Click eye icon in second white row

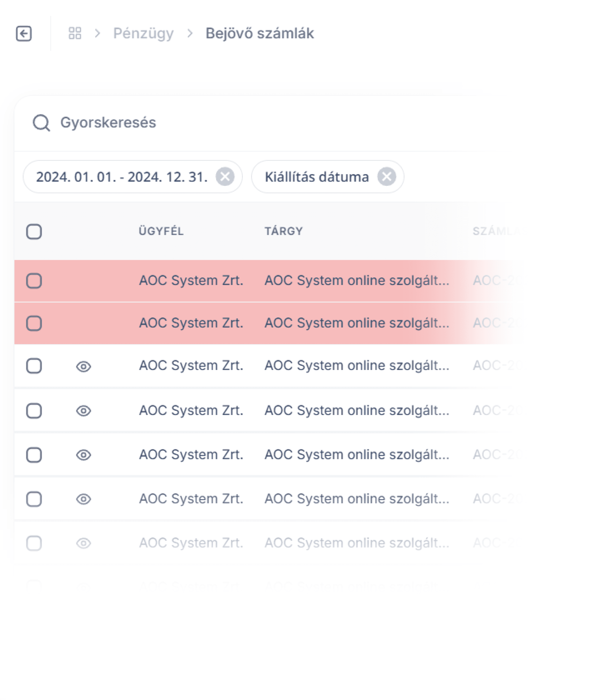pos(83,411)
